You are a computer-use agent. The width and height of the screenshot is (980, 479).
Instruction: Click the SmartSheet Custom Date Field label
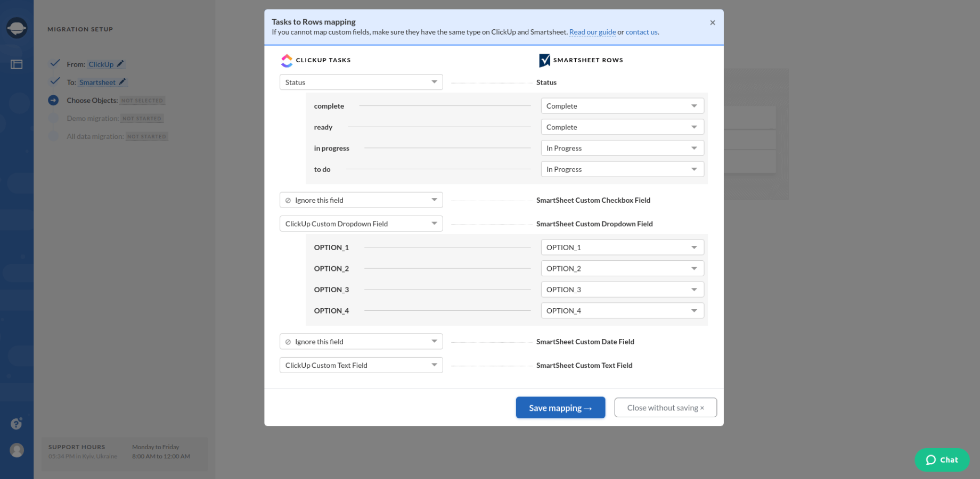[585, 342]
